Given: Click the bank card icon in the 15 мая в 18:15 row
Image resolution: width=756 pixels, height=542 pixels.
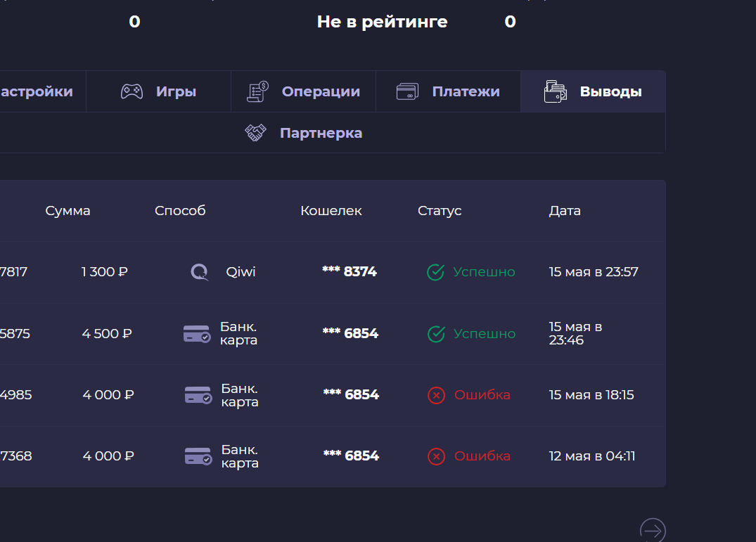Looking at the screenshot, I should point(198,395).
